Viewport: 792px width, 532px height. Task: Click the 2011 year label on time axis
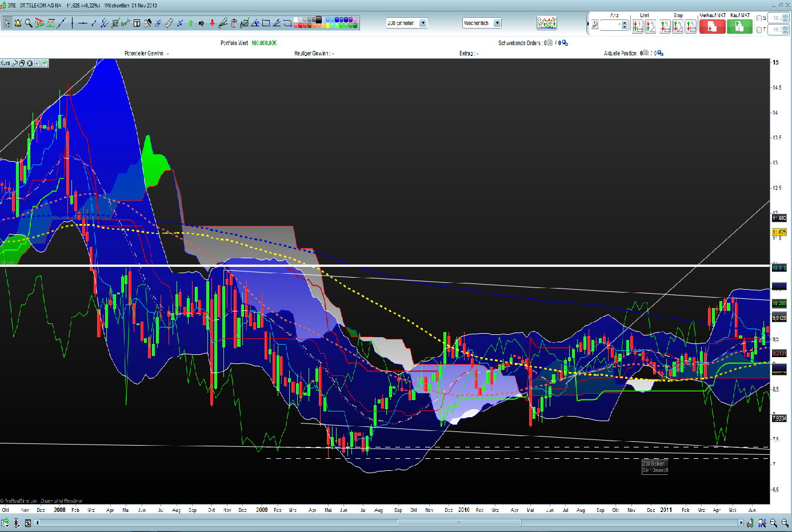coord(666,510)
